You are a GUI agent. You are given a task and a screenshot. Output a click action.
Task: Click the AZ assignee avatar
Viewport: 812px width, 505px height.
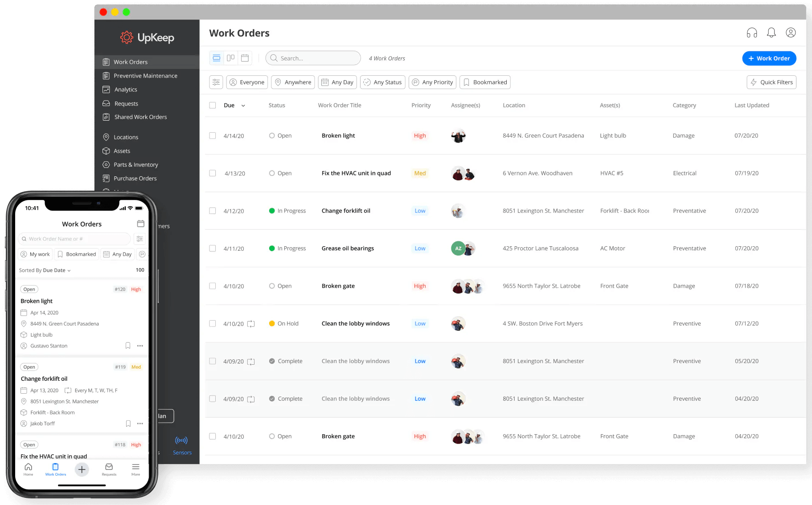458,248
